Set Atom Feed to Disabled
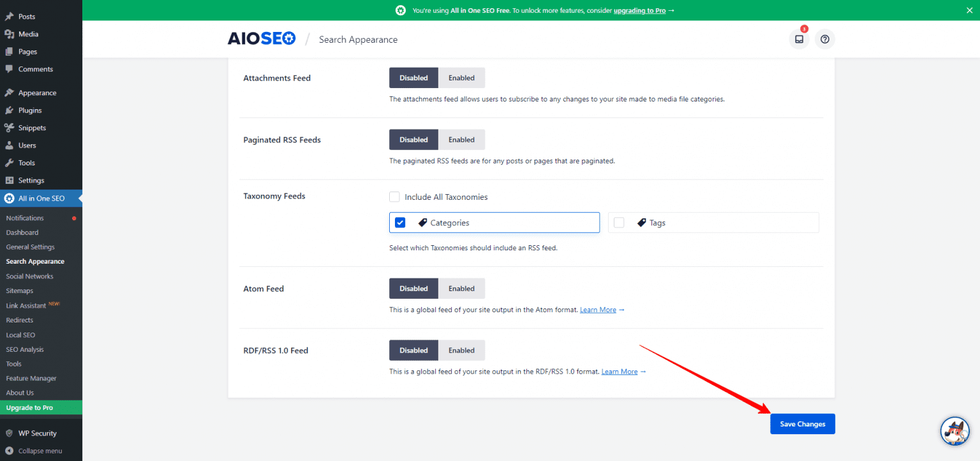This screenshot has width=980, height=461. point(413,289)
